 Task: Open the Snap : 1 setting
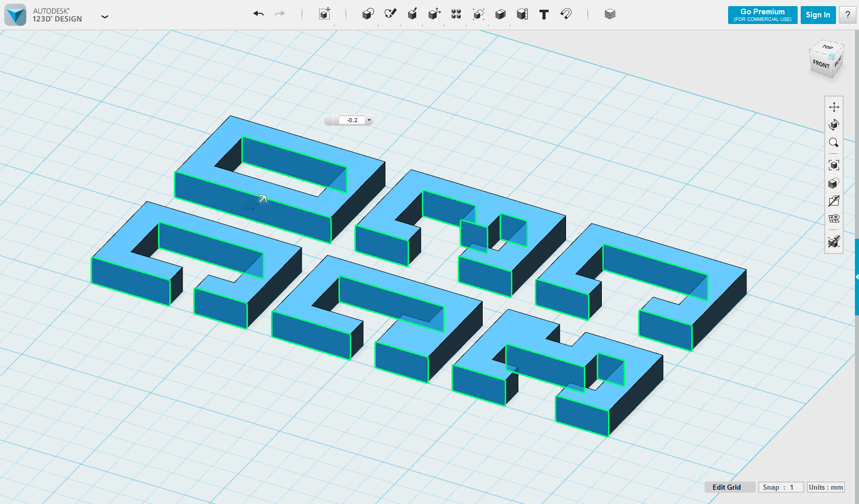781,487
